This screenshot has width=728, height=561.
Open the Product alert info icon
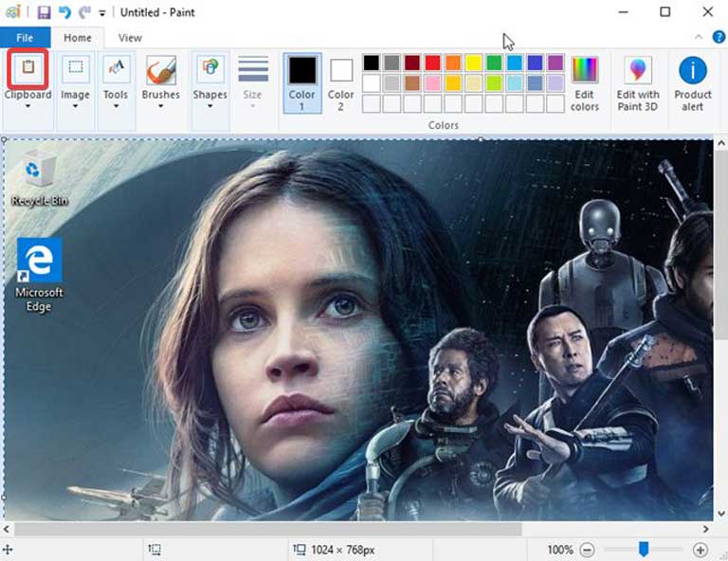tap(692, 70)
